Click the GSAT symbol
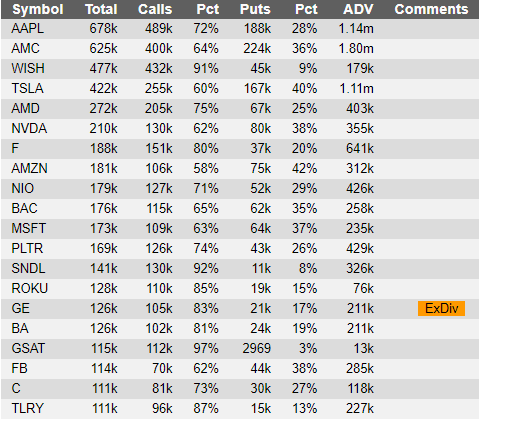The height and width of the screenshot is (429, 524). (28, 348)
